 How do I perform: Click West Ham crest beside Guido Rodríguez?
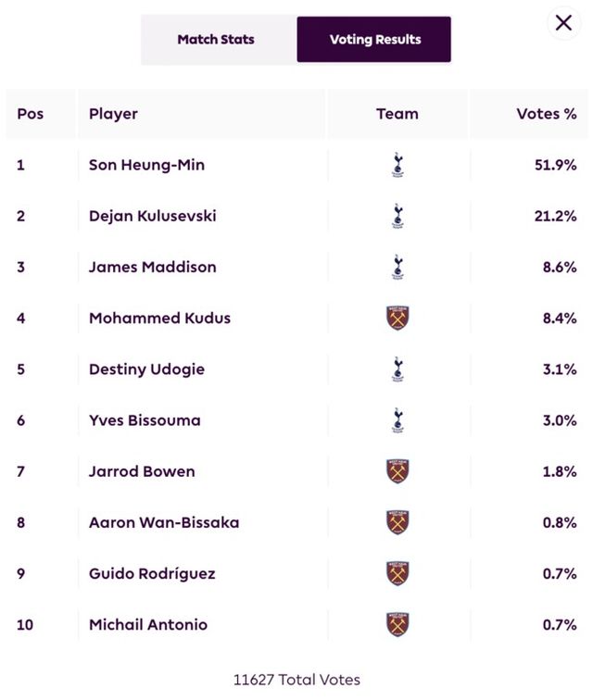397,573
